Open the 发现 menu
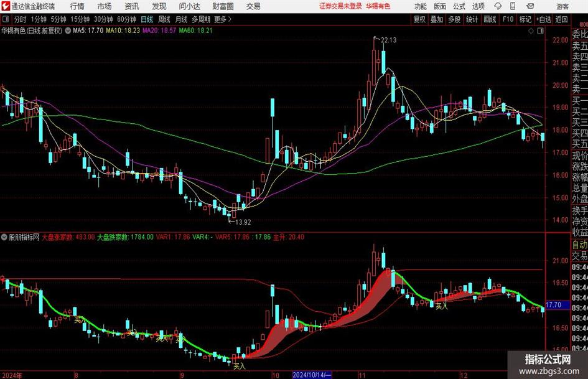Viewport: 588px width, 379px height. (x=159, y=6)
